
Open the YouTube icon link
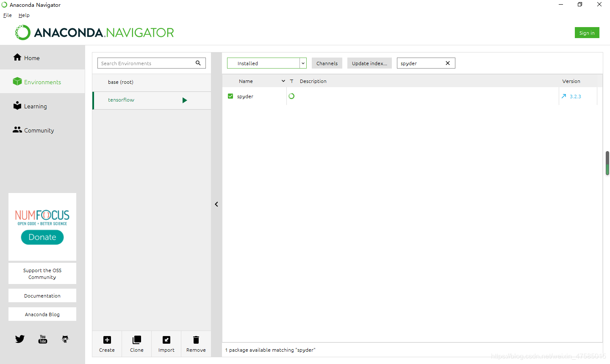point(43,339)
